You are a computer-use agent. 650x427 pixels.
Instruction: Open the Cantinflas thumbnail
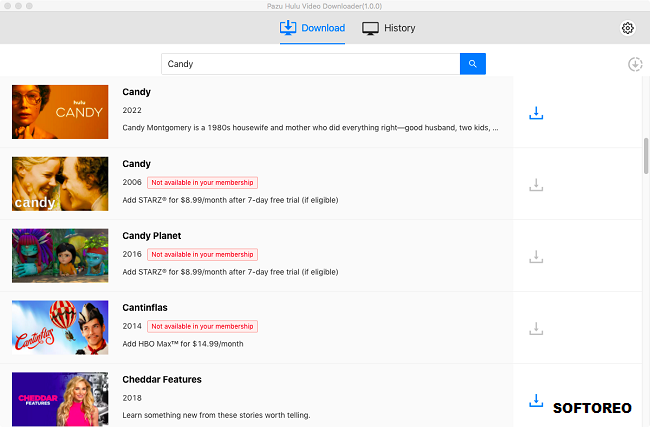60,328
